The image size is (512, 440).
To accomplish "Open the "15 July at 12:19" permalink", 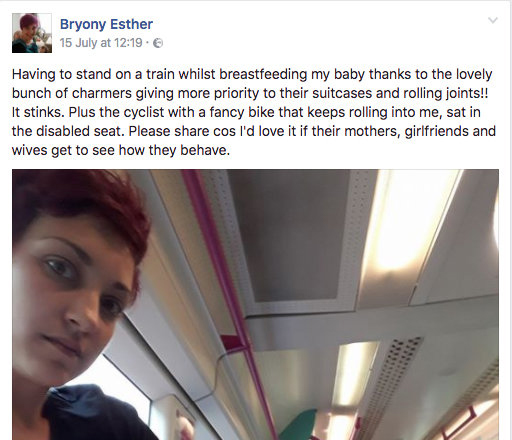I will point(101,43).
